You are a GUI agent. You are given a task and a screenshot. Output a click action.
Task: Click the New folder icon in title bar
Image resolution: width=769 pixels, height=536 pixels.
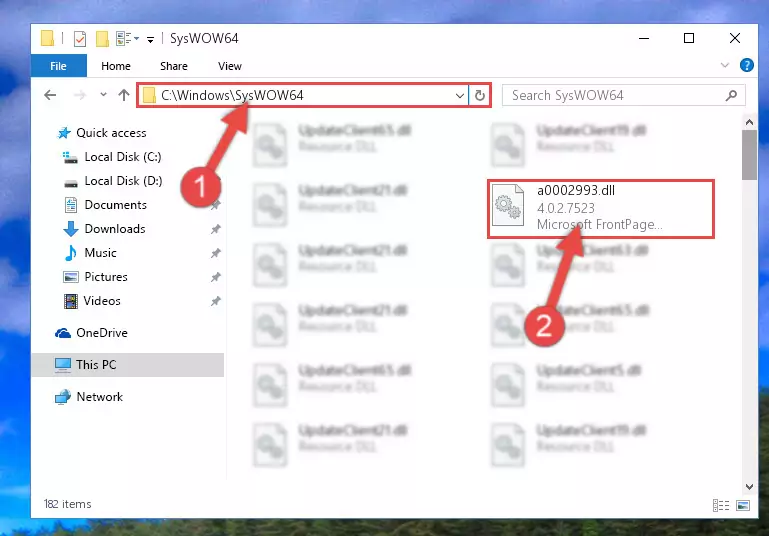coord(102,38)
